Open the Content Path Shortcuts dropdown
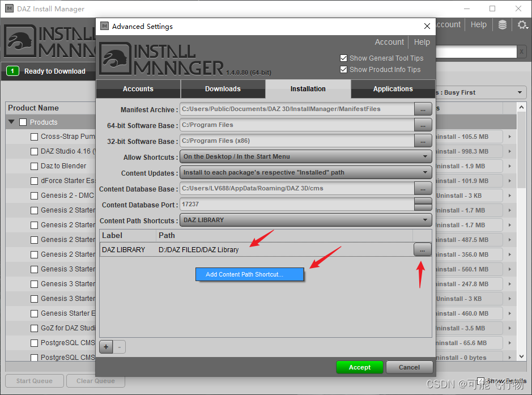 (306, 220)
